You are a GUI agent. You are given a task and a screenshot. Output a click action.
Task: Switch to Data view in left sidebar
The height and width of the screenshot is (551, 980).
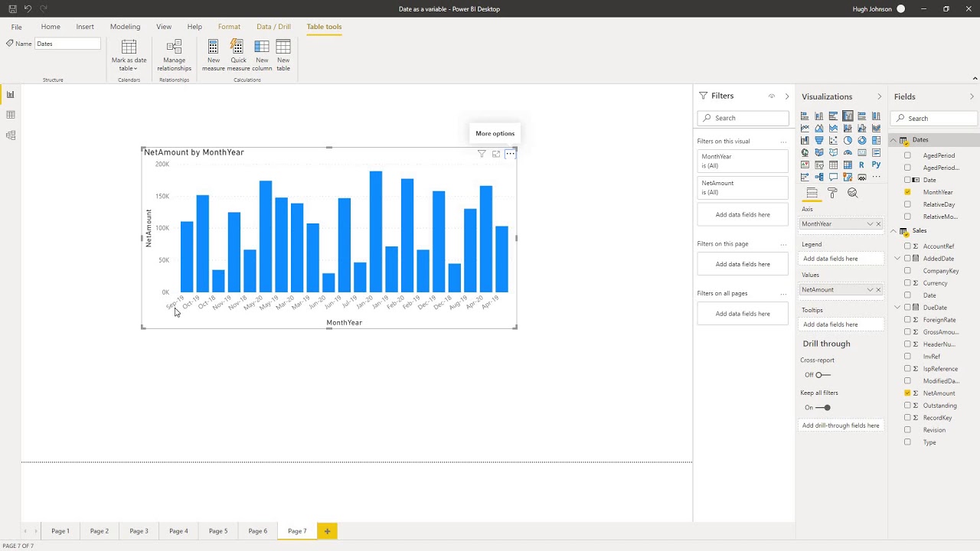point(11,115)
